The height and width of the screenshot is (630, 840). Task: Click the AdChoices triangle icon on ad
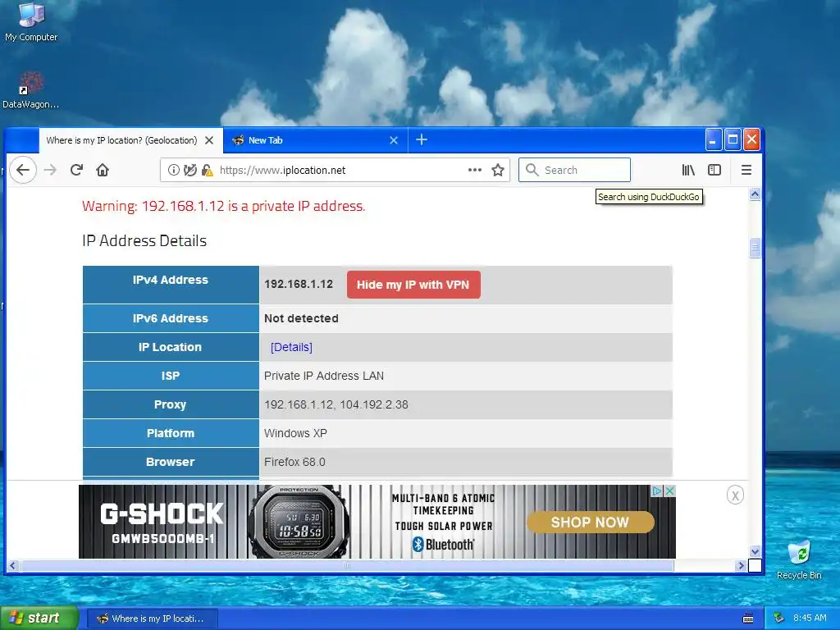657,491
